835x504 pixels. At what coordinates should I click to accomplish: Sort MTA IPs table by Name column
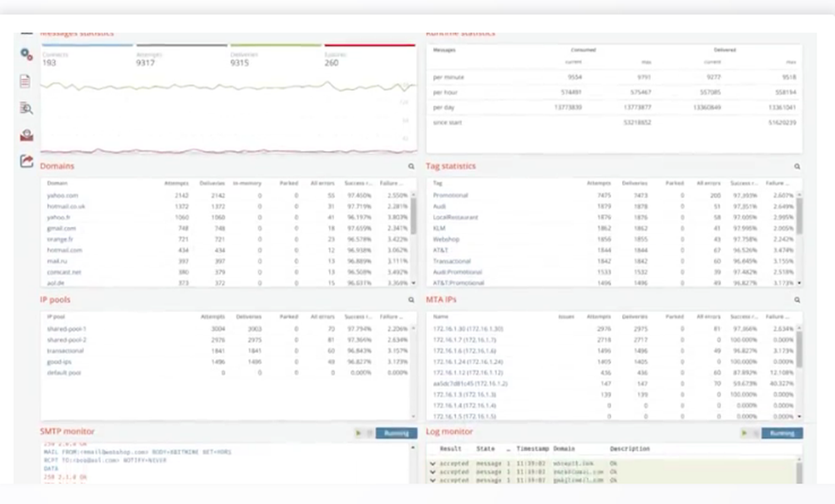tap(440, 316)
